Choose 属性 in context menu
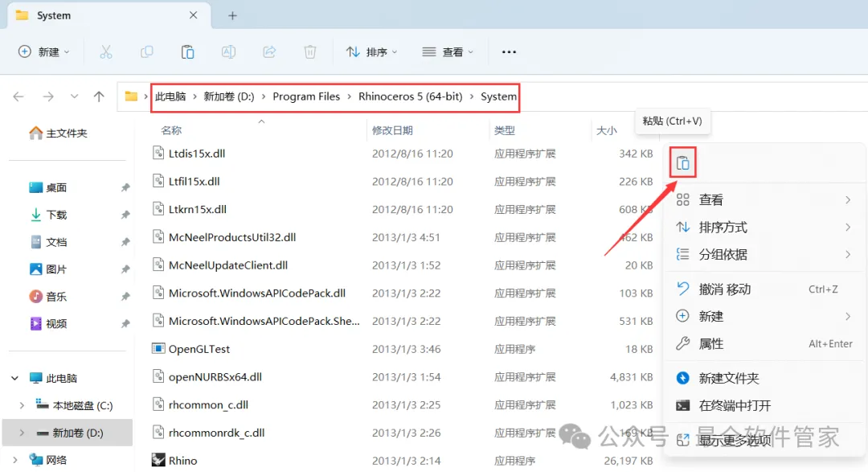This screenshot has height=472, width=868. 764,343
